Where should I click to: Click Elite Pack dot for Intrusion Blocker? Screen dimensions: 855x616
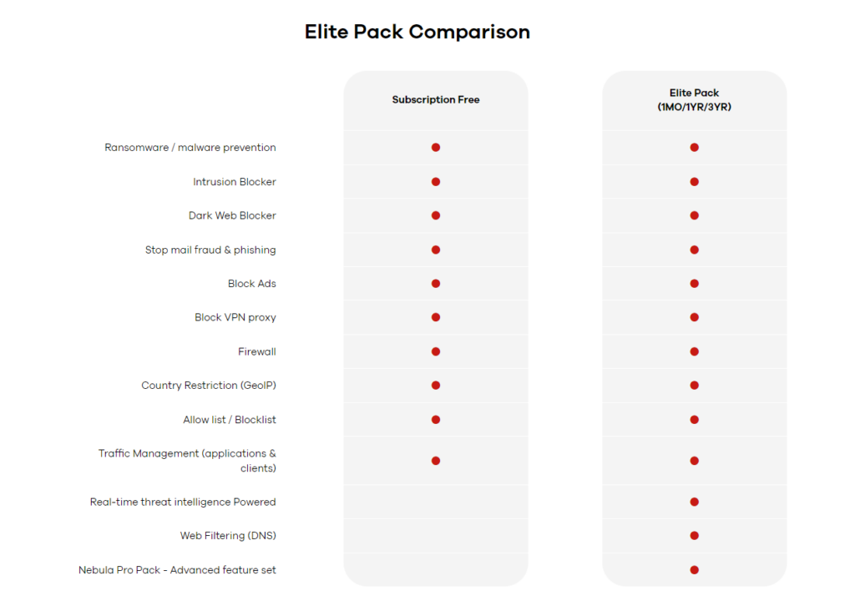tap(694, 182)
